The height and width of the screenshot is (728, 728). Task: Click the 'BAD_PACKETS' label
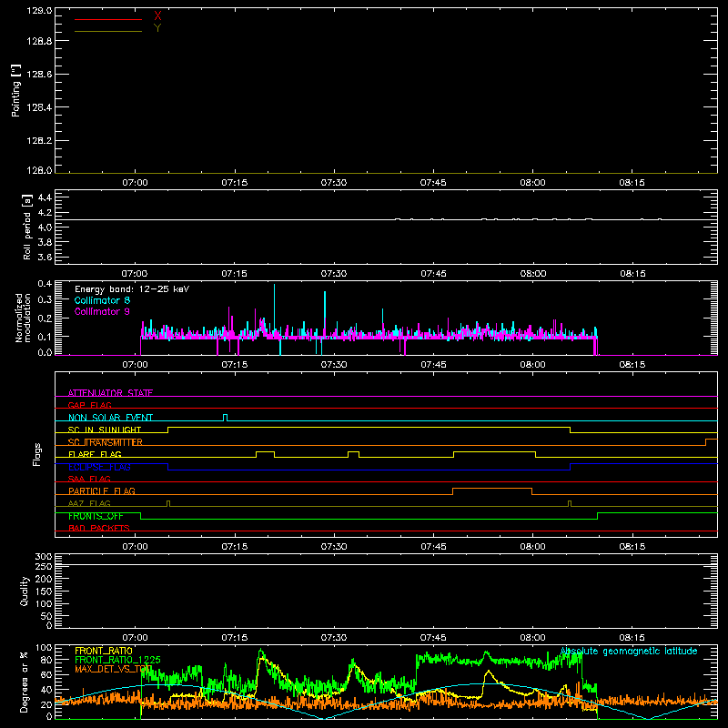pos(99,528)
